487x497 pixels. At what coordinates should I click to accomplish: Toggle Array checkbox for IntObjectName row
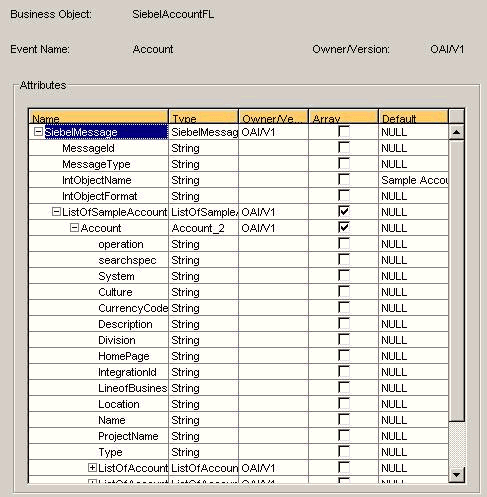344,179
